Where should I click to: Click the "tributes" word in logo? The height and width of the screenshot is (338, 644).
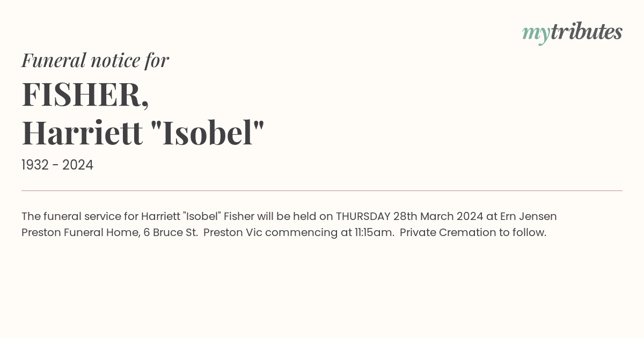[587, 32]
